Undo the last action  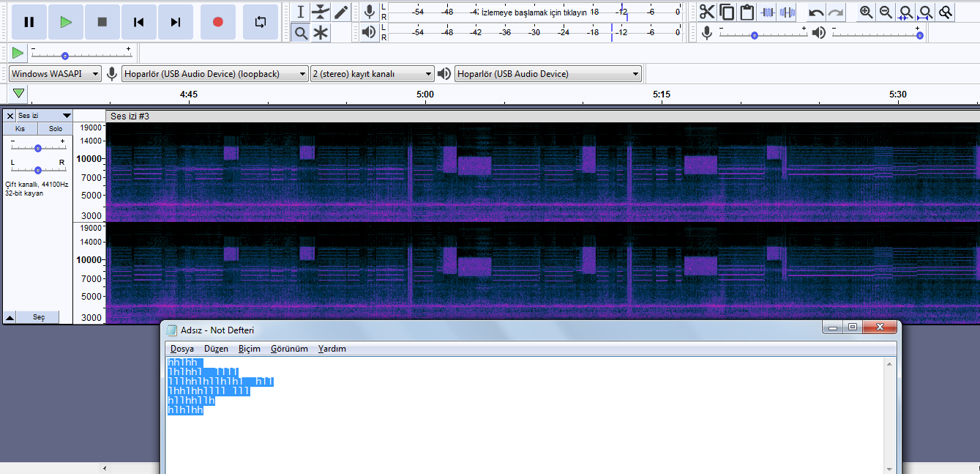[816, 12]
